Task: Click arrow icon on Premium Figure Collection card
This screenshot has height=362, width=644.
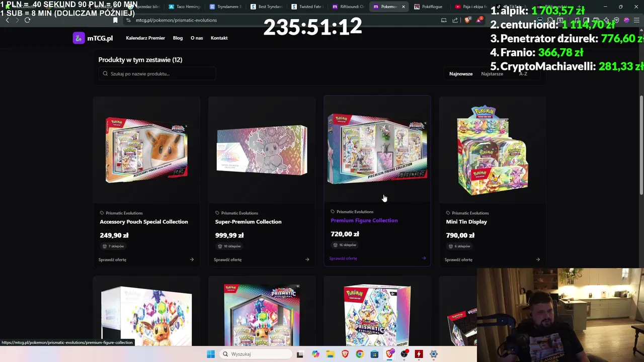Action: pos(424,258)
